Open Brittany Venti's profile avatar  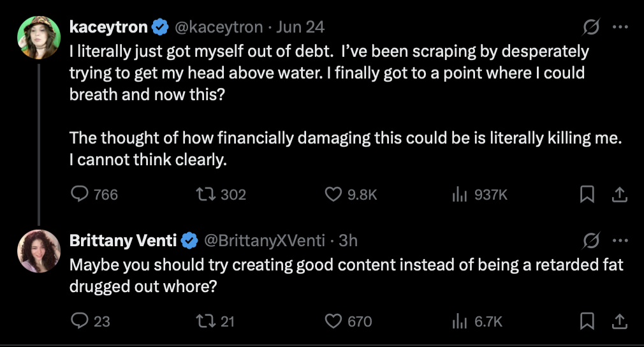39,251
